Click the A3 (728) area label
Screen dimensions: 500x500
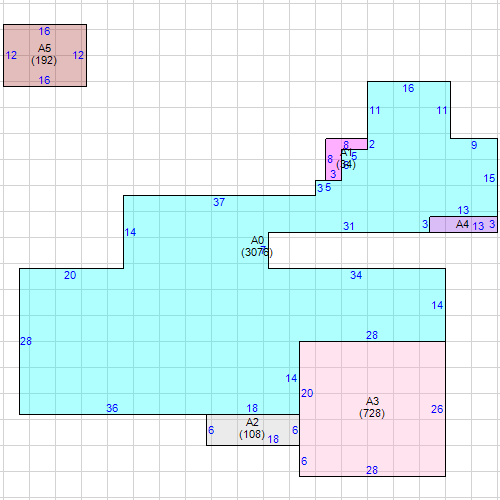(x=372, y=407)
